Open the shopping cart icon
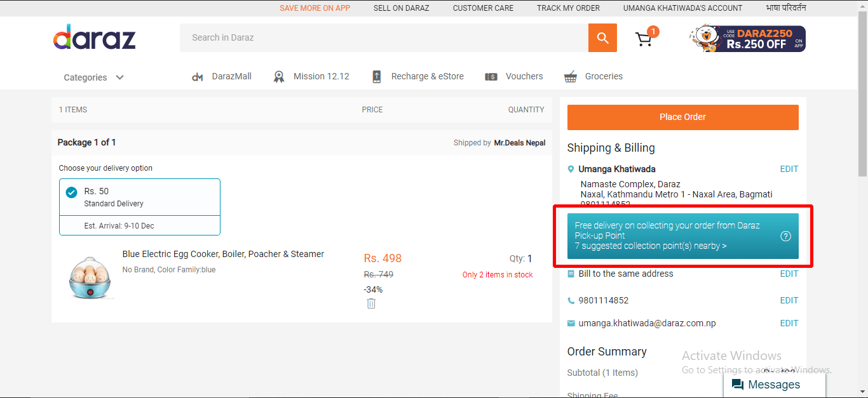This screenshot has height=398, width=868. point(644,38)
